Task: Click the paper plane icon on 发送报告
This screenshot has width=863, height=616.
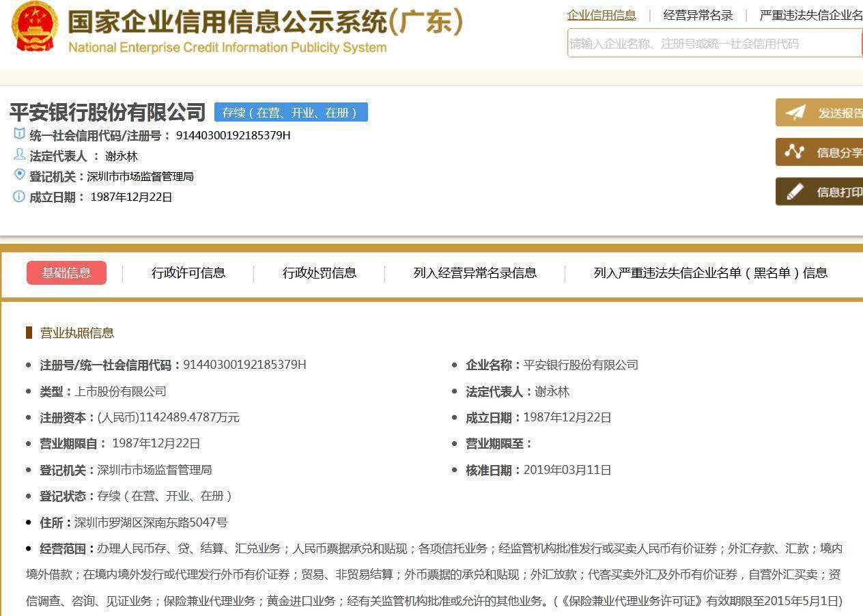Action: pyautogui.click(x=795, y=113)
